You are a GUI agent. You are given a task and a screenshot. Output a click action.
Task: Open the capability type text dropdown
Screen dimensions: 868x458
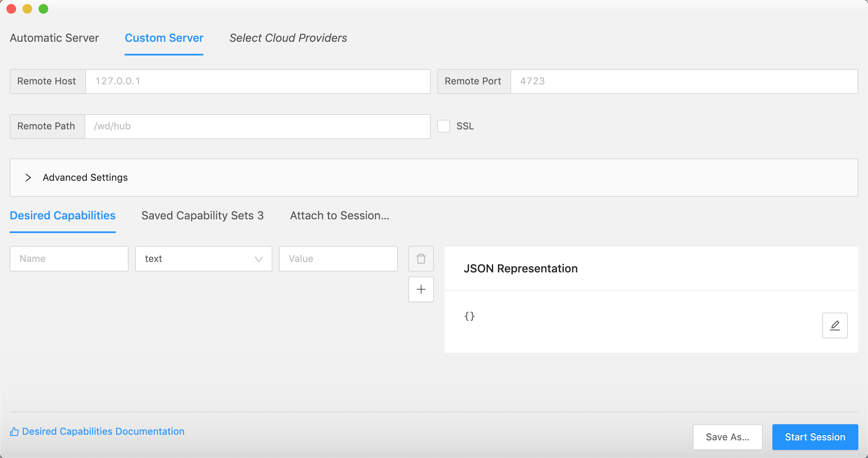[203, 259]
